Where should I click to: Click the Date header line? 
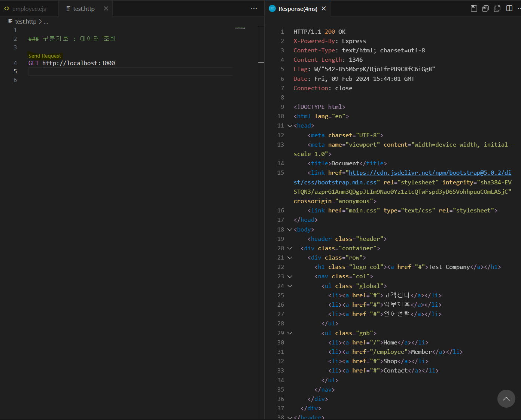[x=354, y=79]
